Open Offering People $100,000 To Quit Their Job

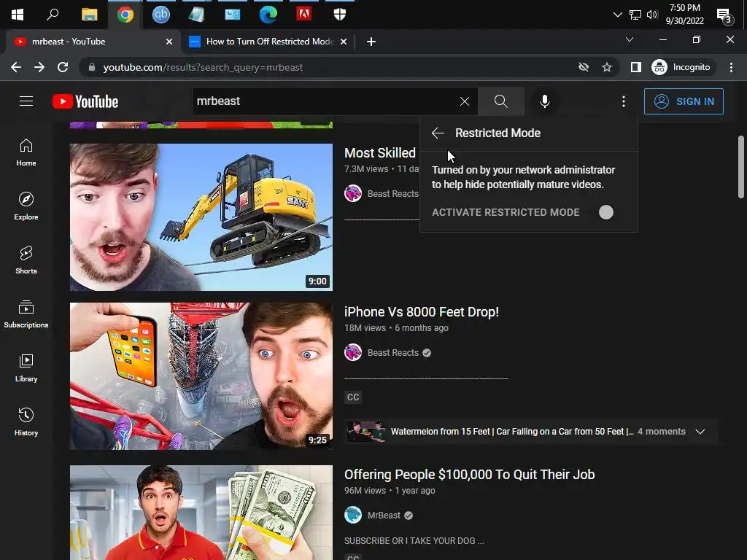469,474
